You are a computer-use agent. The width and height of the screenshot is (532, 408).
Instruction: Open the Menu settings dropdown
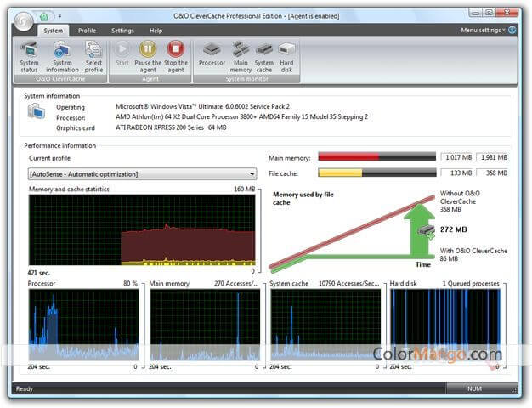click(482, 30)
